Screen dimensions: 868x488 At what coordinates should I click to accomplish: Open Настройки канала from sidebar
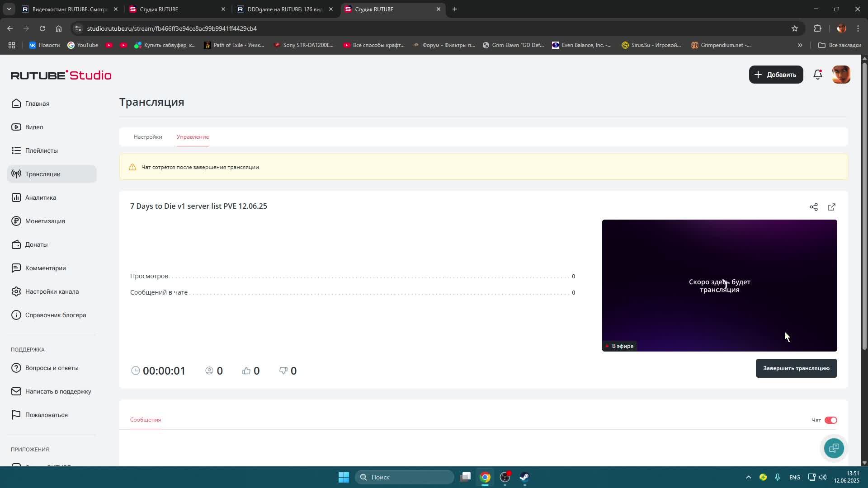(52, 291)
